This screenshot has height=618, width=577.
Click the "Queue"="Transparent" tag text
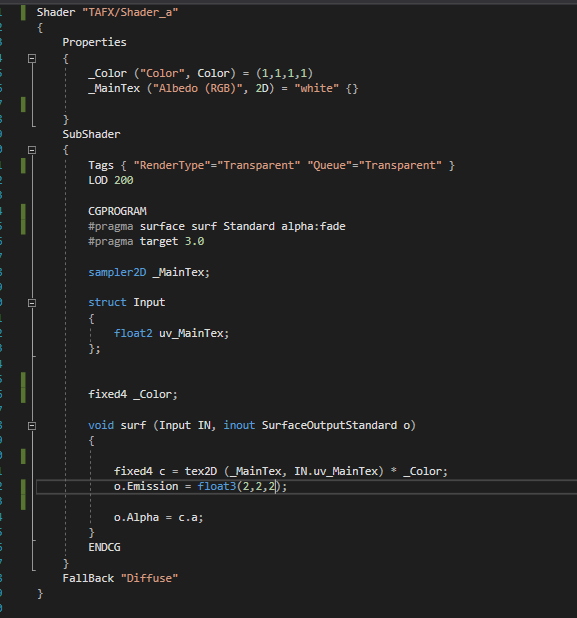point(374,165)
